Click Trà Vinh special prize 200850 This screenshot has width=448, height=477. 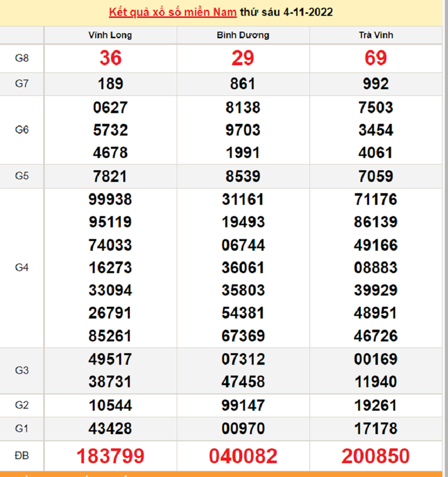pos(376,456)
